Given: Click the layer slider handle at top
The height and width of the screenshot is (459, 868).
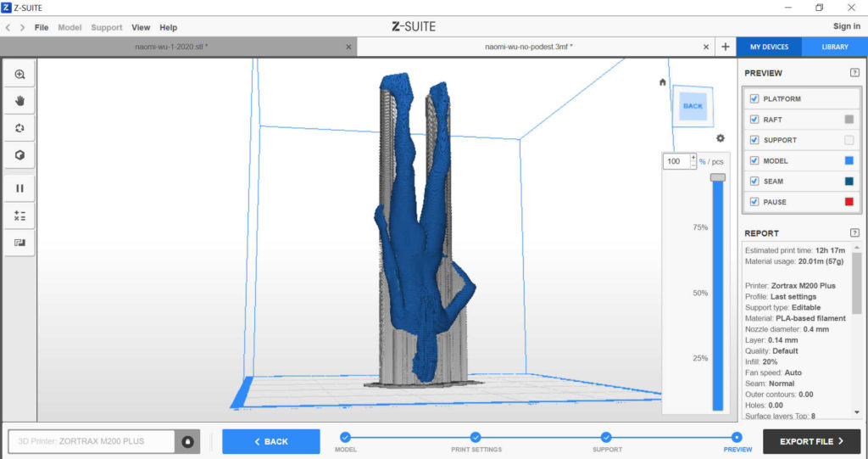Looking at the screenshot, I should (x=718, y=177).
